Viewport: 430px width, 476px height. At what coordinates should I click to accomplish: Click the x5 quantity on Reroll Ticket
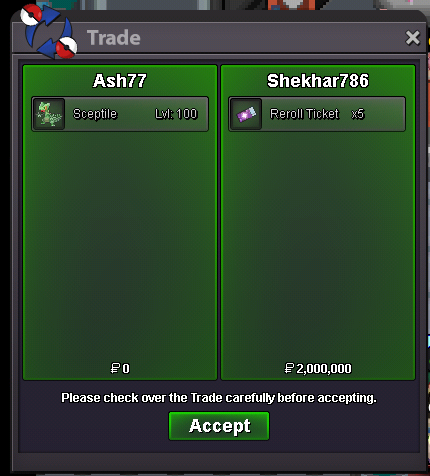tap(358, 114)
